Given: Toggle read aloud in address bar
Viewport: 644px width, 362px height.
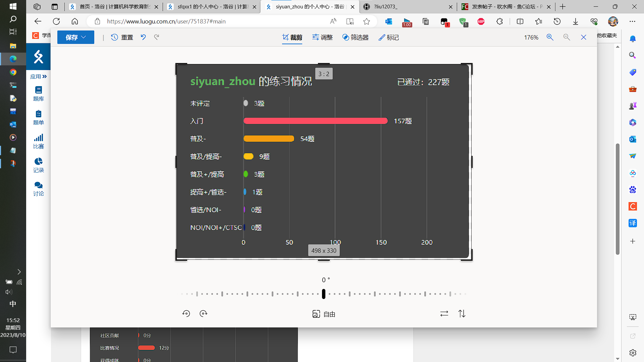Looking at the screenshot, I should click(333, 21).
